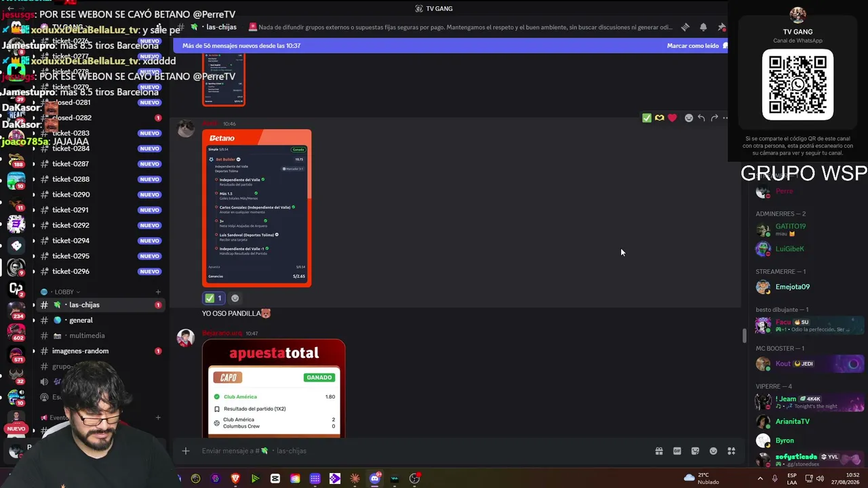This screenshot has height=488, width=868.
Task: Click Marcar como leído button
Action: click(x=697, y=46)
